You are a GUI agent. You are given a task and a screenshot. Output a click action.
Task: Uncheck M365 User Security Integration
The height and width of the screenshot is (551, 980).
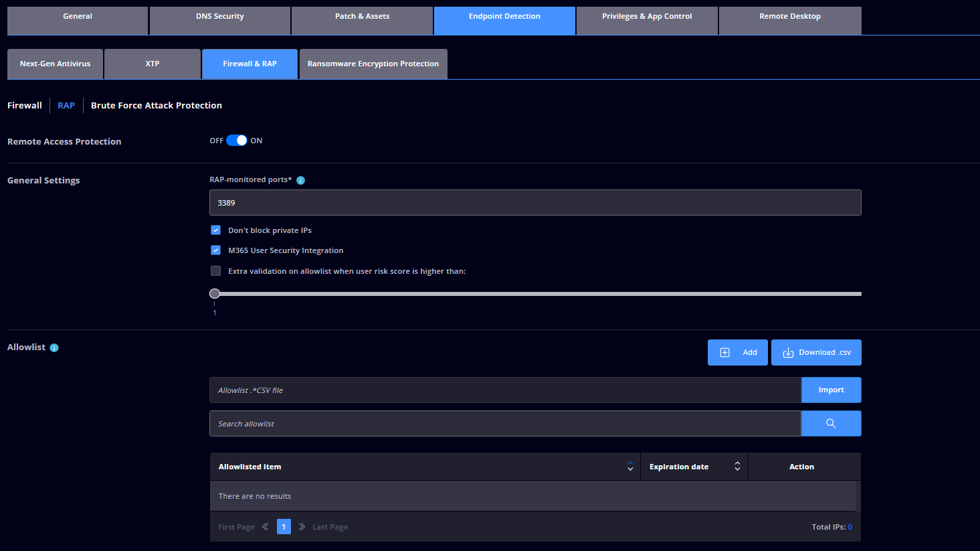click(215, 250)
